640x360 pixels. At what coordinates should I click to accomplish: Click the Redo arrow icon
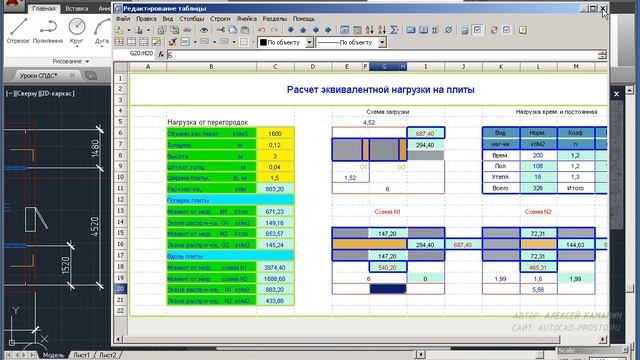point(274,30)
